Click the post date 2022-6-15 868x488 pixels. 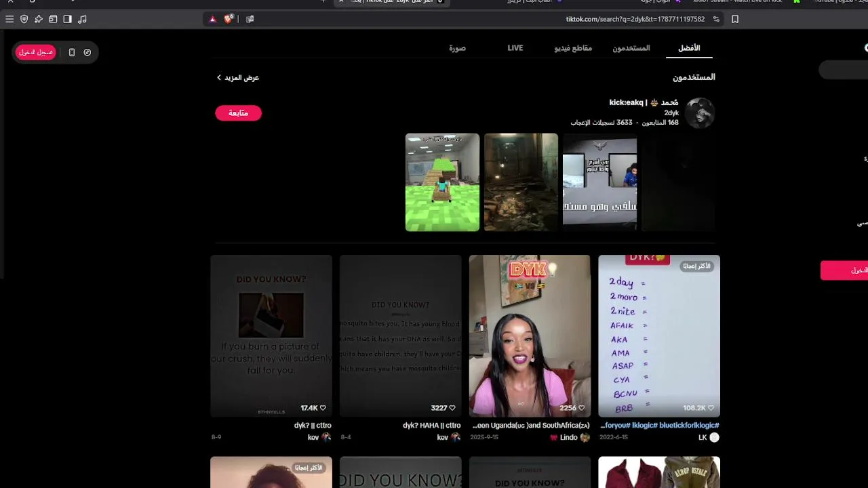(x=614, y=438)
